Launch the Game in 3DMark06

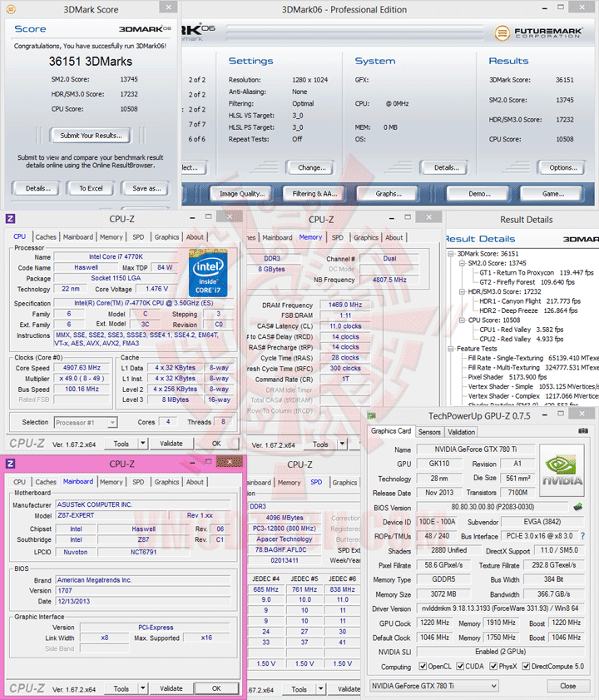click(x=552, y=194)
